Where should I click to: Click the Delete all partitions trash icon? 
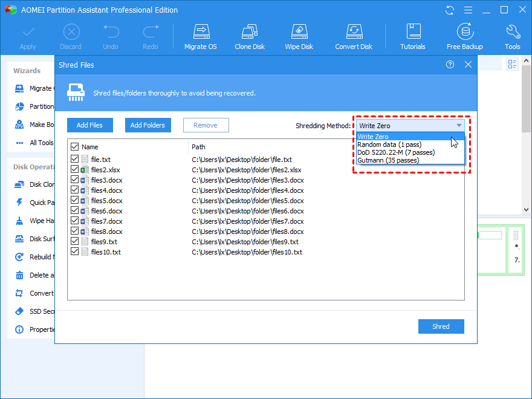[19, 275]
